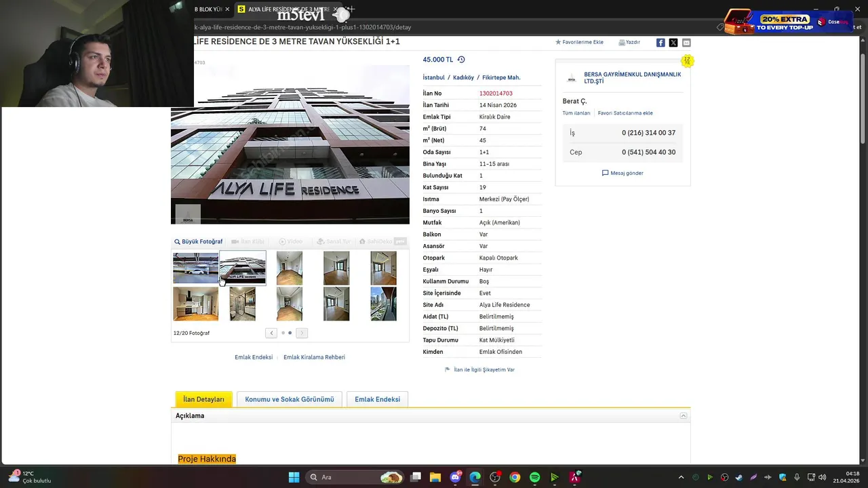This screenshot has height=488, width=868.
Task: Open Google Chrome from the taskbar
Action: point(515,477)
